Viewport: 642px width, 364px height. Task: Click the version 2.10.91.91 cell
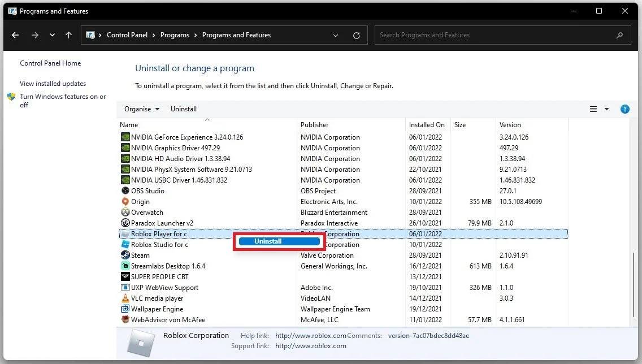(514, 255)
